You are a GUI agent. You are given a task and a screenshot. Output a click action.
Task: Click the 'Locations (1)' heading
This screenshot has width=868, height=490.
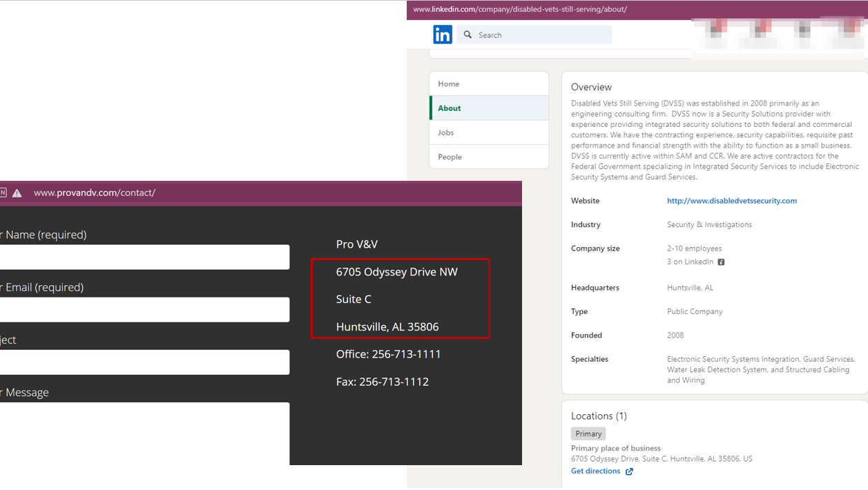click(x=599, y=416)
